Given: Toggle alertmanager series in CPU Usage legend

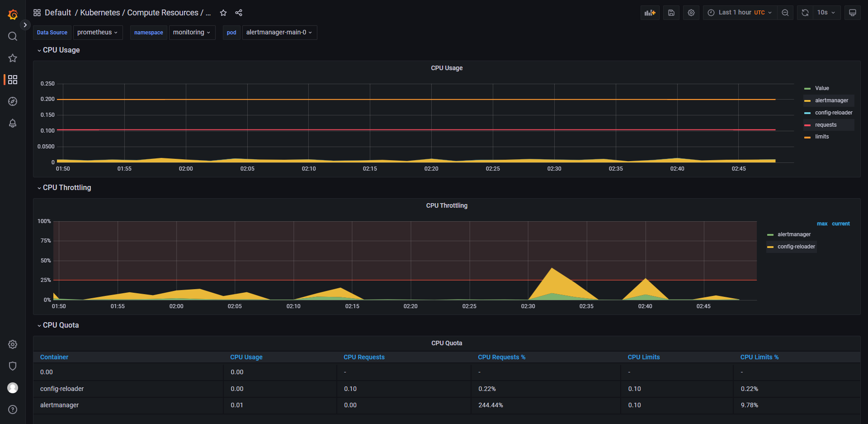Looking at the screenshot, I should tap(831, 100).
